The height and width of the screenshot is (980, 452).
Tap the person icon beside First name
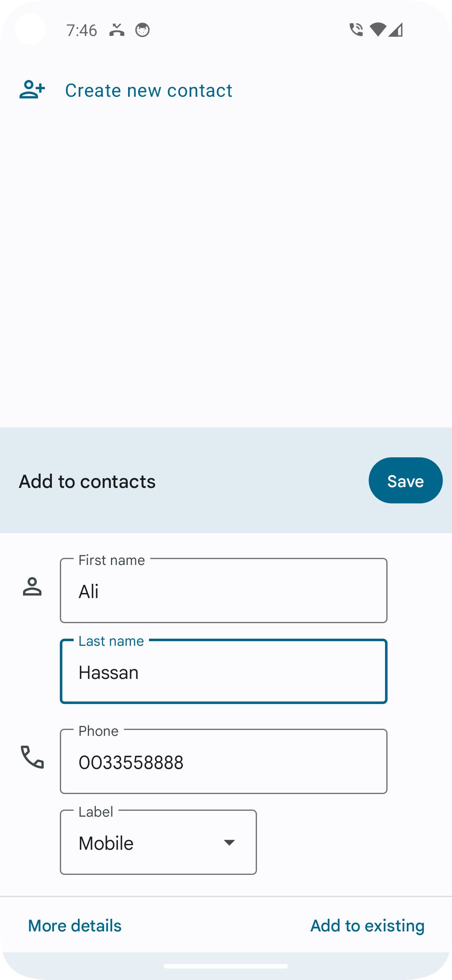(32, 586)
